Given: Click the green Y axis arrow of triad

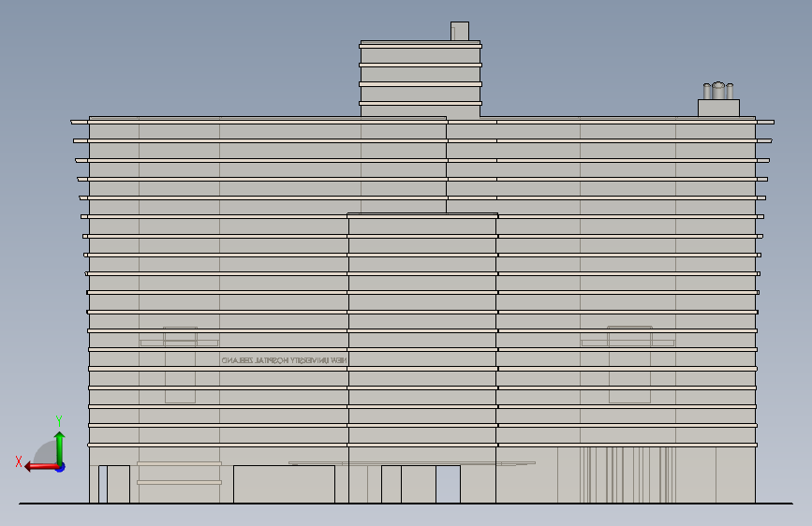Looking at the screenshot, I should tap(60, 447).
